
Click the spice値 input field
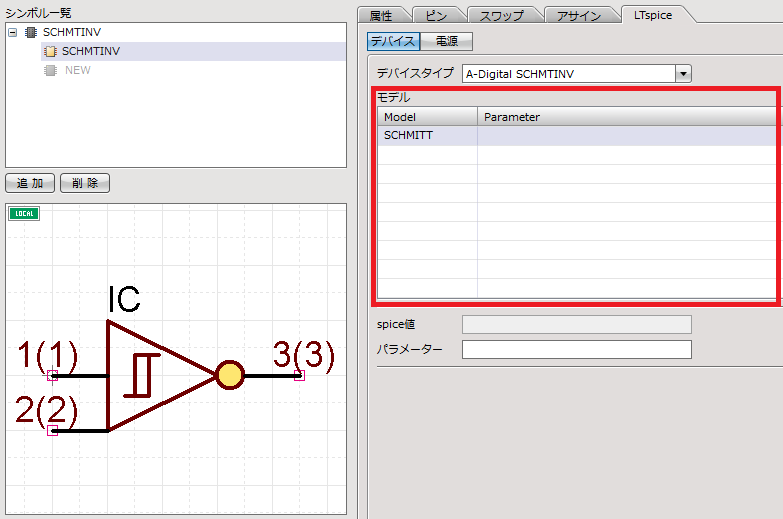[x=577, y=324]
